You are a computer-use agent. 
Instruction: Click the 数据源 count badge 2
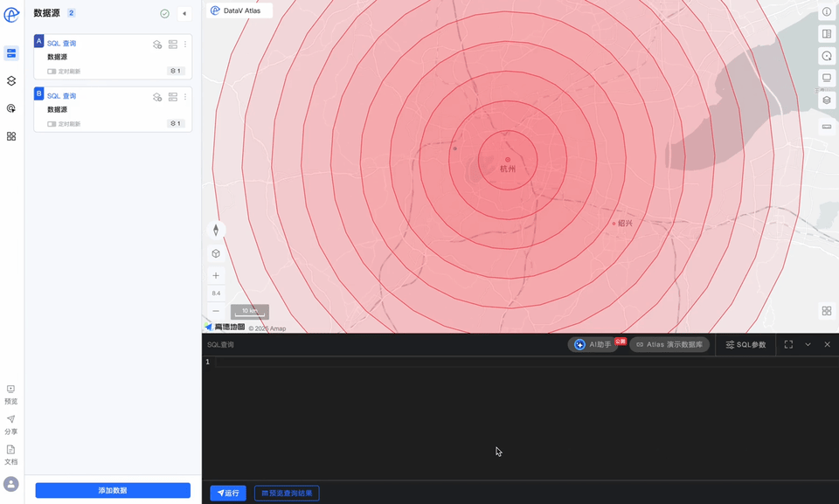point(71,13)
